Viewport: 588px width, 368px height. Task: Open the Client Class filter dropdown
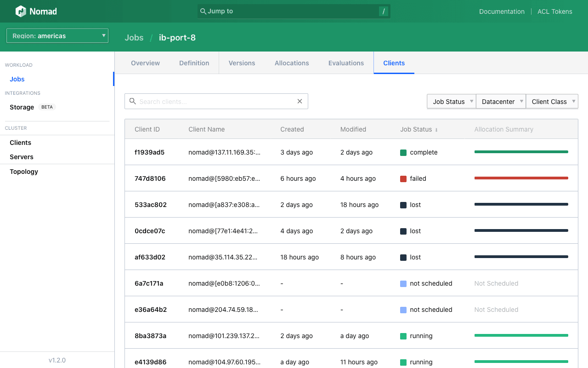click(552, 101)
